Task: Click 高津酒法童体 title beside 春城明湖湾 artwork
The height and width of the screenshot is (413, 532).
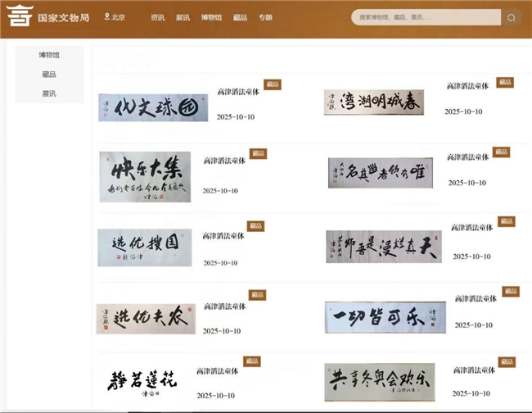Action: pos(470,87)
